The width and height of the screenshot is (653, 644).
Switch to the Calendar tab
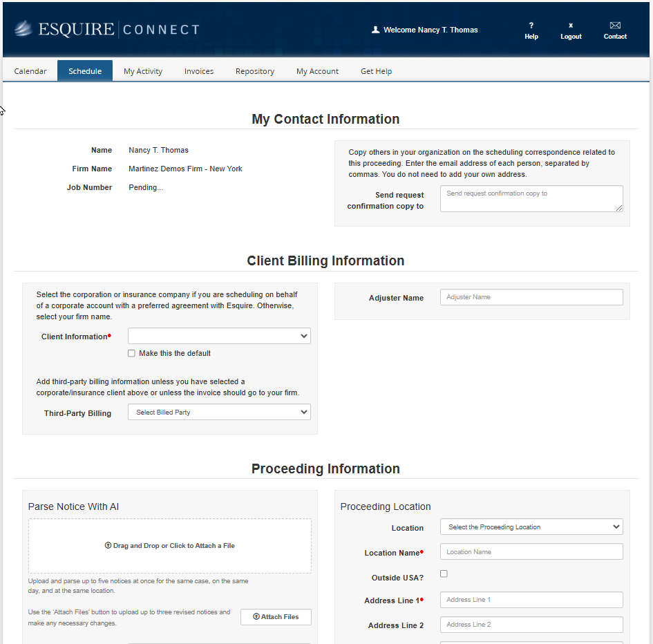[x=30, y=71]
